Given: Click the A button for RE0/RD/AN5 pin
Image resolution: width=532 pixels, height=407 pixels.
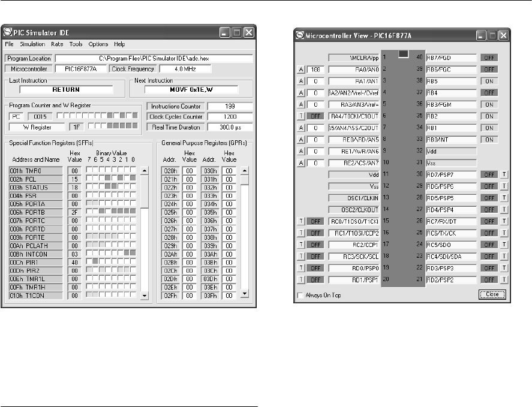Looking at the screenshot, I should pos(300,140).
